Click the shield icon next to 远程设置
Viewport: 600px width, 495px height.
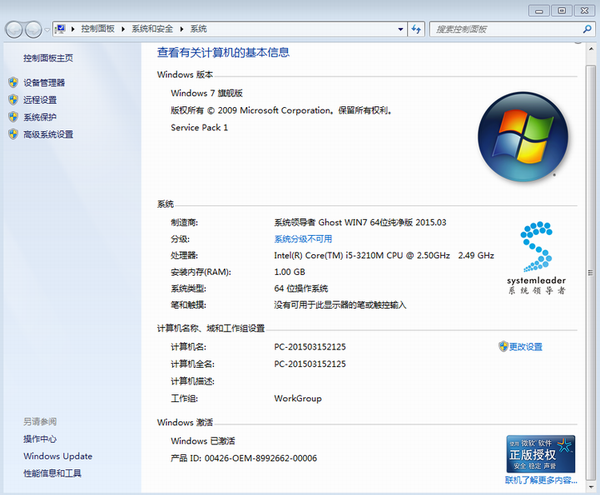12,100
